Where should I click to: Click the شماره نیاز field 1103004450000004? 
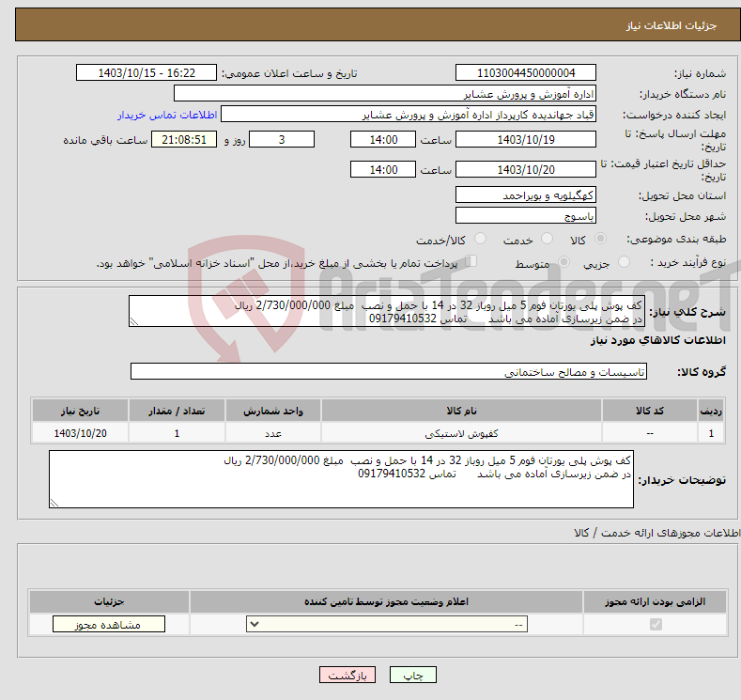point(526,72)
